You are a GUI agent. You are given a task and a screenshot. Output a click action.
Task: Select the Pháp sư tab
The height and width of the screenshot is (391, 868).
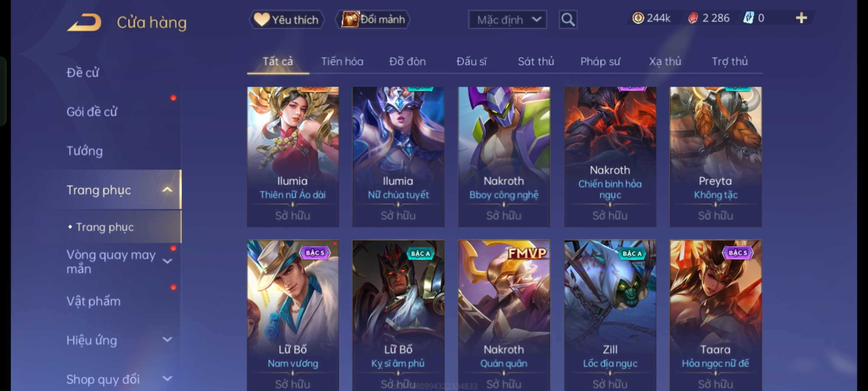click(600, 62)
